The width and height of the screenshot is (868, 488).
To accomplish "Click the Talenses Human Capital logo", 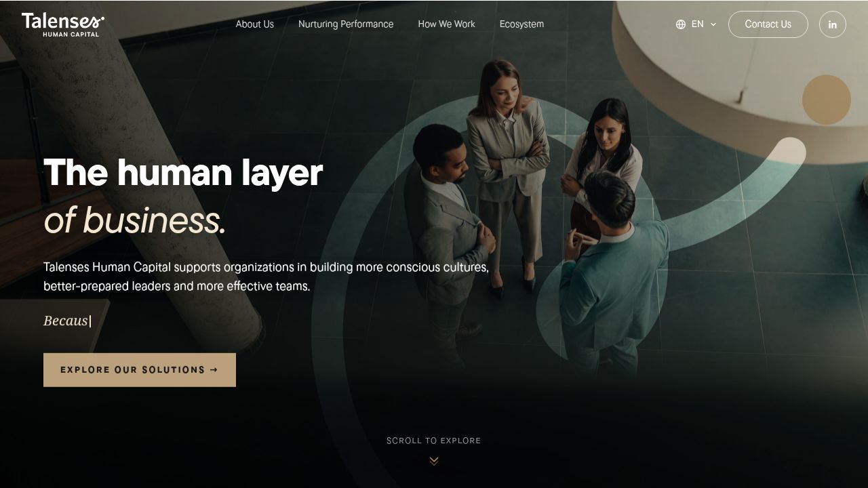I will (x=63, y=24).
